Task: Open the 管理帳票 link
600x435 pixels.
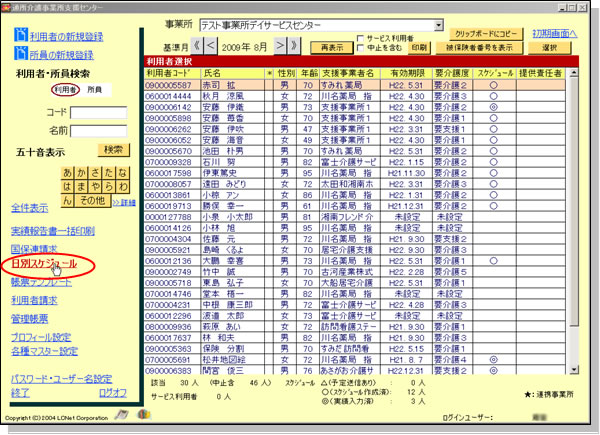Action: click(30, 319)
